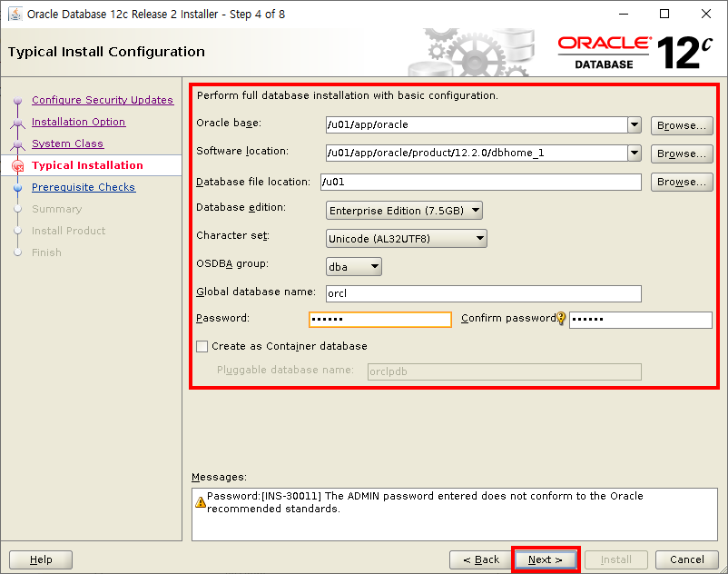The image size is (728, 574).
Task: Maximize the installer window
Action: 664,14
